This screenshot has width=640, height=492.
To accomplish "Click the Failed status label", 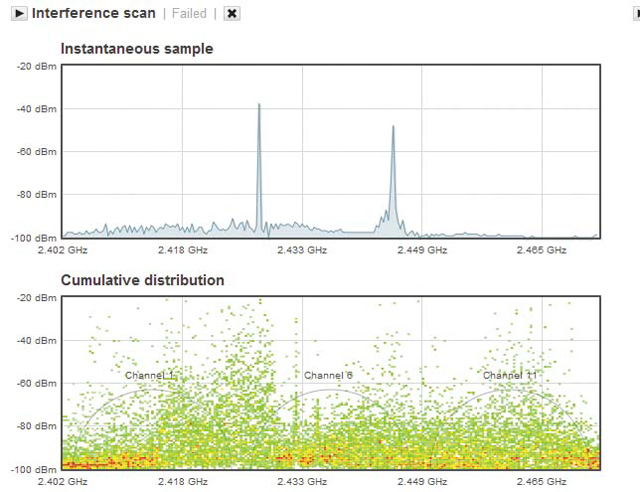I will [x=189, y=13].
